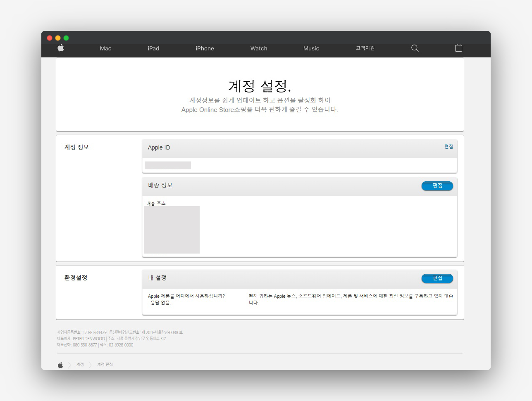Viewport: 532px width, 401px height.
Task: Click the 계정 편집 breadcrumb link
Action: [105, 365]
